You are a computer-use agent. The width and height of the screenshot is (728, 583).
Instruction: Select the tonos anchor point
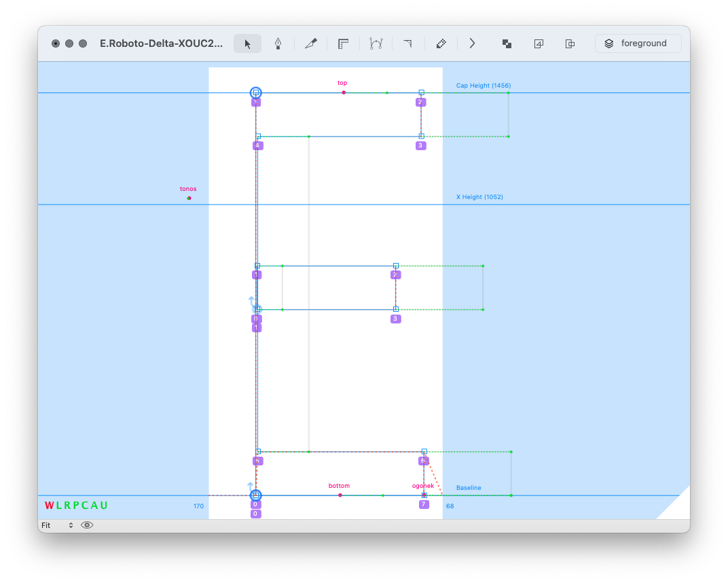tap(189, 198)
